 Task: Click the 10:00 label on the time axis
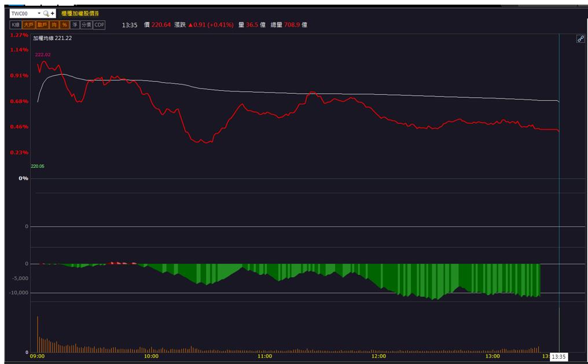(151, 356)
